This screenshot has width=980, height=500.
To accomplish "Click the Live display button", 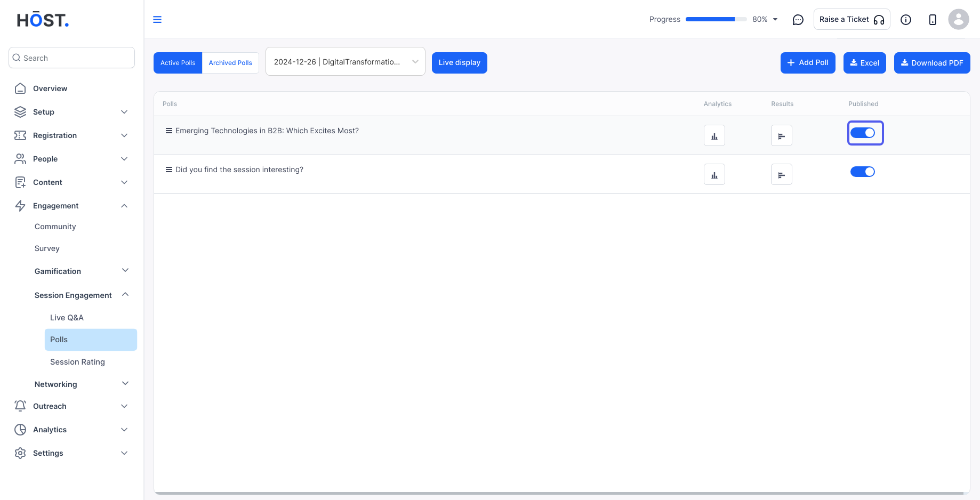I will click(x=460, y=63).
